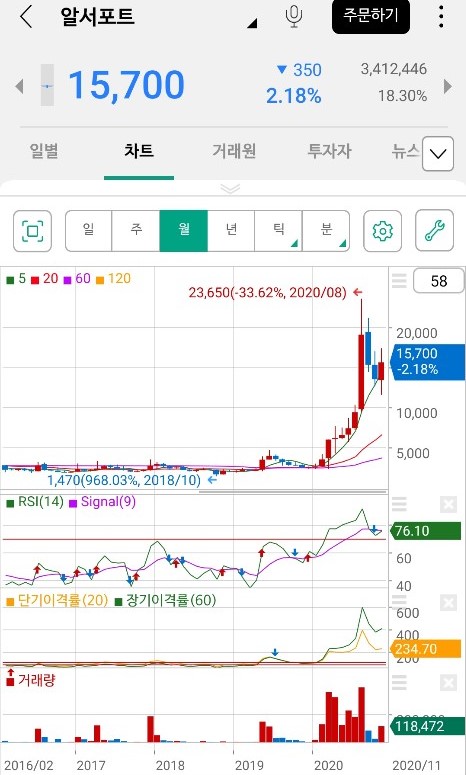The width and height of the screenshot is (466, 775).
Task: Tap the candle count field showing 58
Action: click(439, 281)
